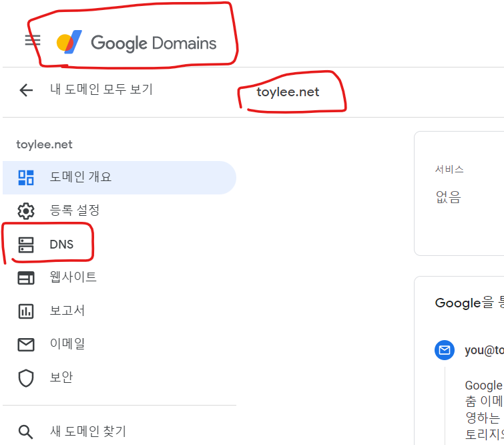Click the 웹사이트 layout icon
The image size is (504, 445).
point(26,278)
